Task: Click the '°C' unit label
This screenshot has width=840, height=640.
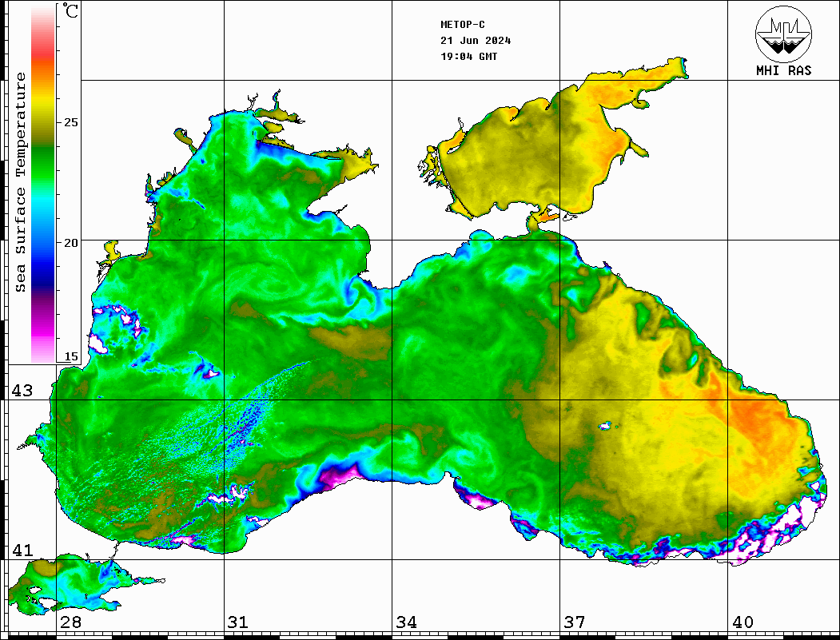Action: tap(70, 10)
